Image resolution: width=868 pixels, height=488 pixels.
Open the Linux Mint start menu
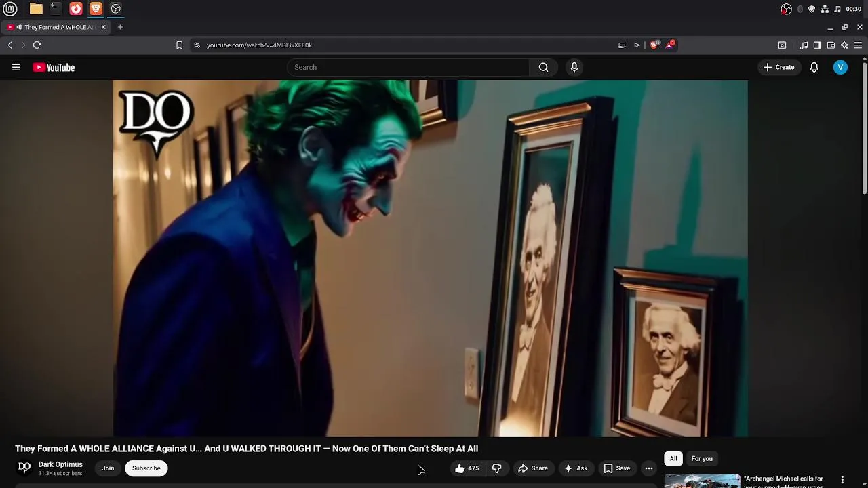[10, 9]
